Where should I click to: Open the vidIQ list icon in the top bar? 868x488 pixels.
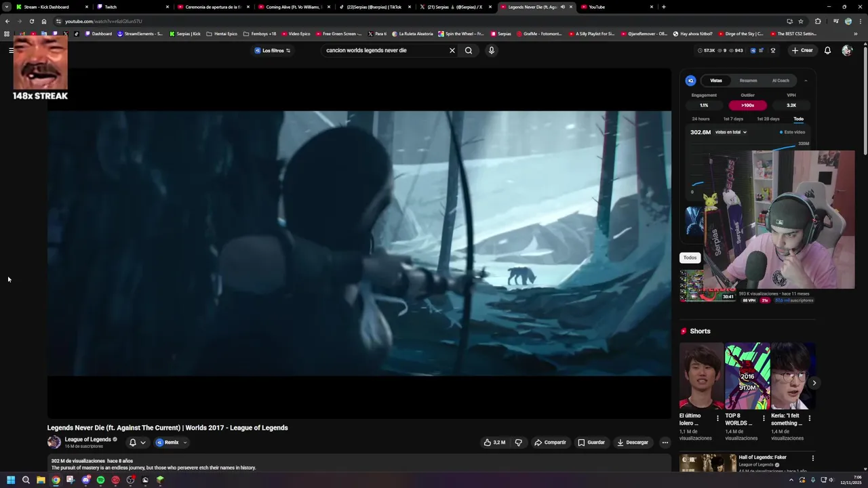click(761, 50)
